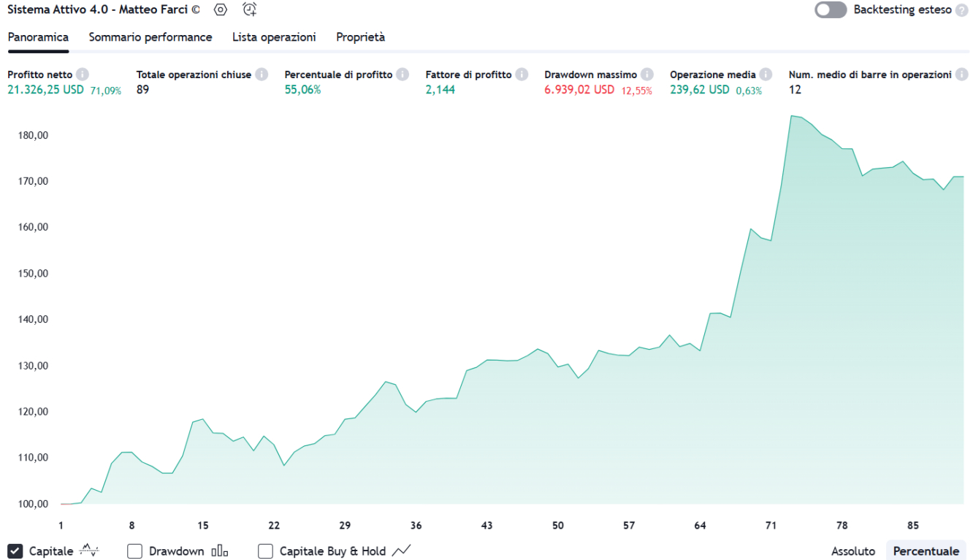Select Percentuale display mode
Viewport: 973px width, 560px height.
[926, 551]
